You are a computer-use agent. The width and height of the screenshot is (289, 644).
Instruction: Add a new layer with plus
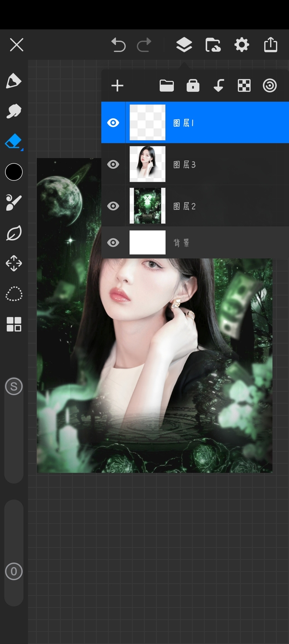[x=117, y=85]
